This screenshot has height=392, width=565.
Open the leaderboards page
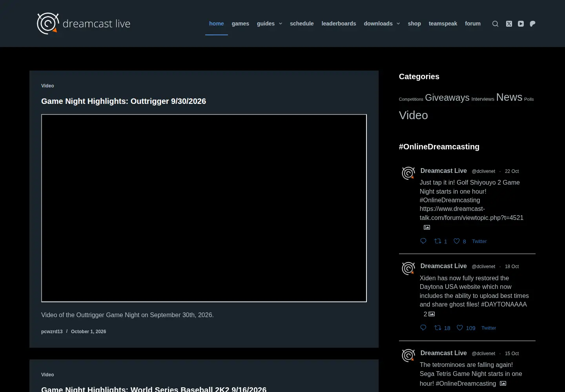(339, 24)
